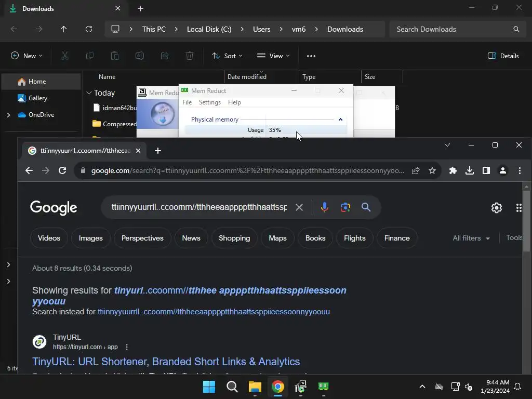Select the News search filter

point(191,238)
